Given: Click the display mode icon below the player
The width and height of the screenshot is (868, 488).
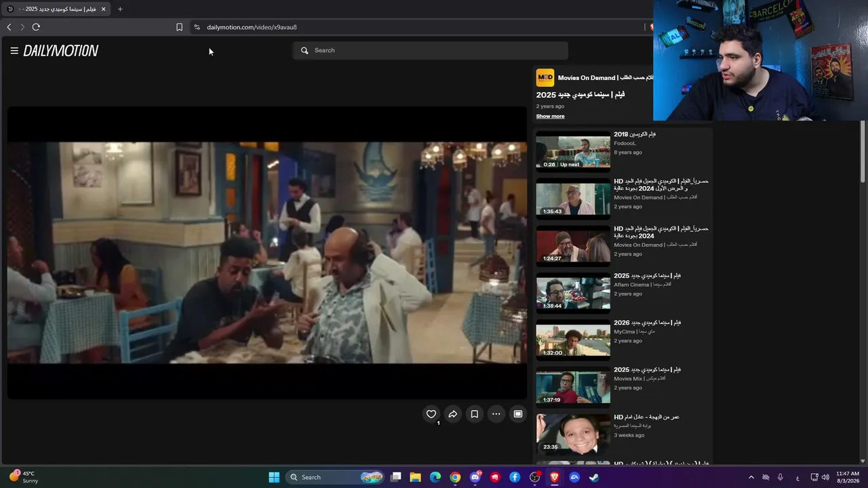Looking at the screenshot, I should click(518, 414).
